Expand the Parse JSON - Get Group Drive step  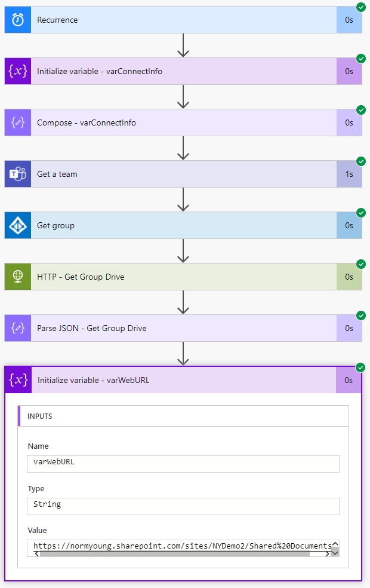pyautogui.click(x=179, y=328)
